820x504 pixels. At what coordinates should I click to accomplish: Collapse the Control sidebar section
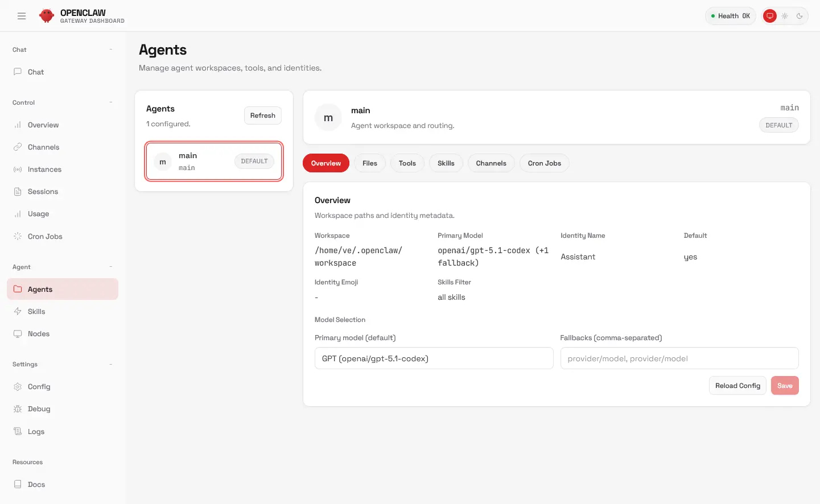click(x=111, y=102)
